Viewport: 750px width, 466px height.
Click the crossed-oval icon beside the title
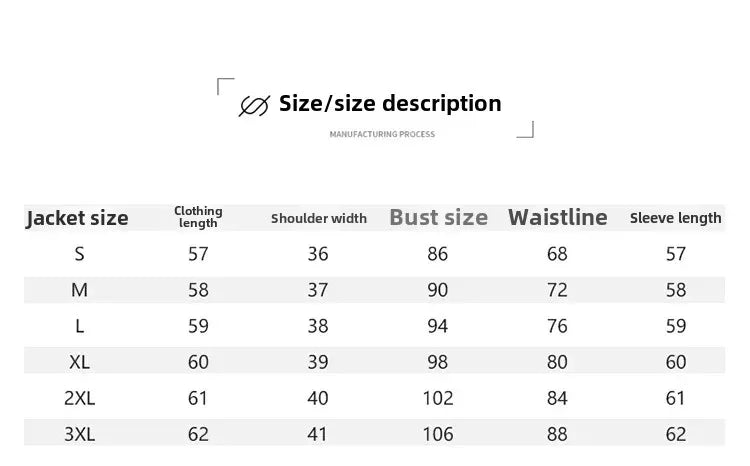(x=254, y=105)
